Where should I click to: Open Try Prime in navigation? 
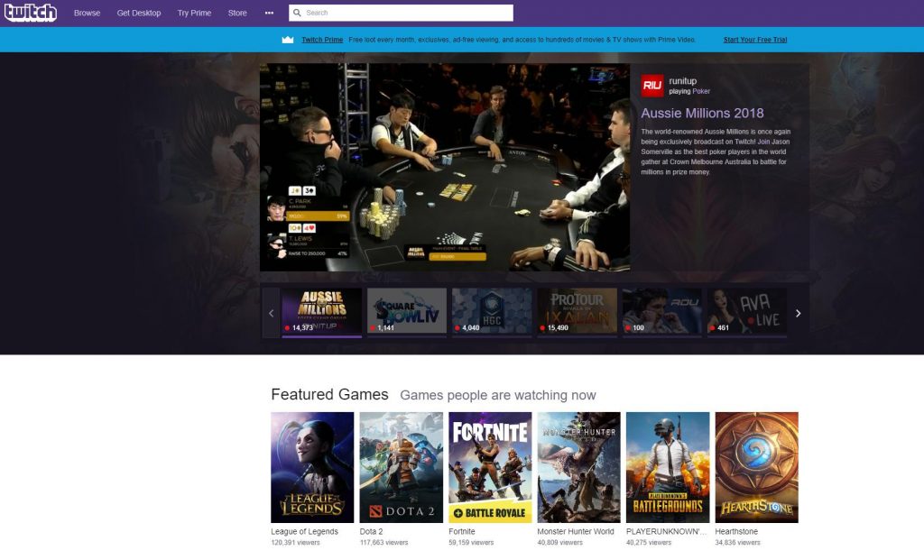pos(195,13)
